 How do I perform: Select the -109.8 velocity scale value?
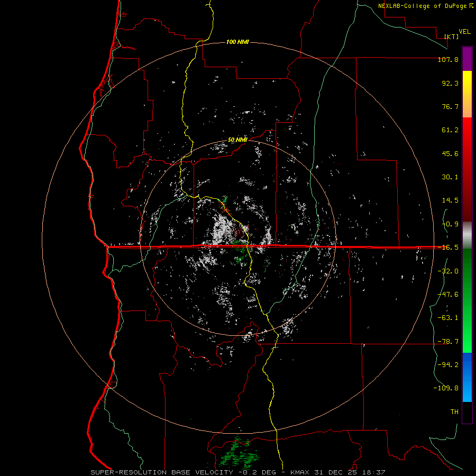[446, 388]
